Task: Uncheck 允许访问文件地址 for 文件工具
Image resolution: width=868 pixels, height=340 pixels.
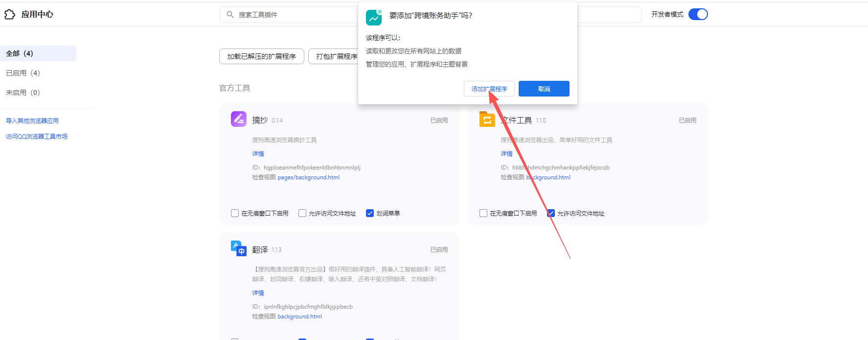Action: coord(551,213)
